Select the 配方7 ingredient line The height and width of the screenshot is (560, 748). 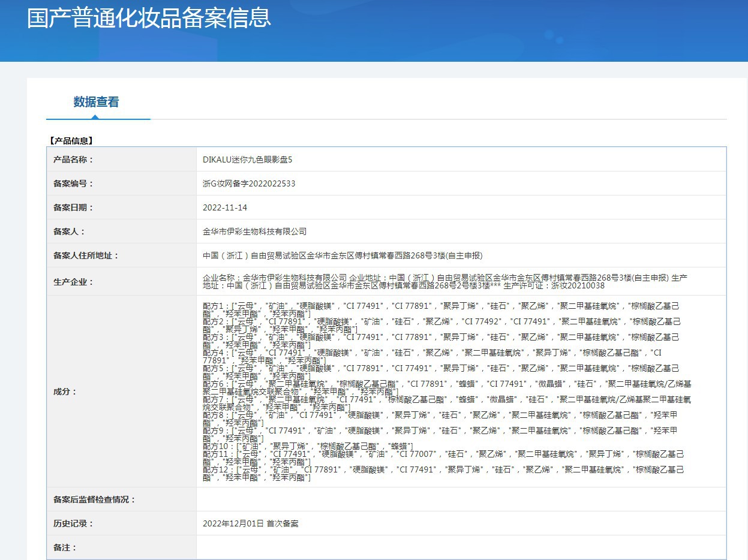click(447, 404)
